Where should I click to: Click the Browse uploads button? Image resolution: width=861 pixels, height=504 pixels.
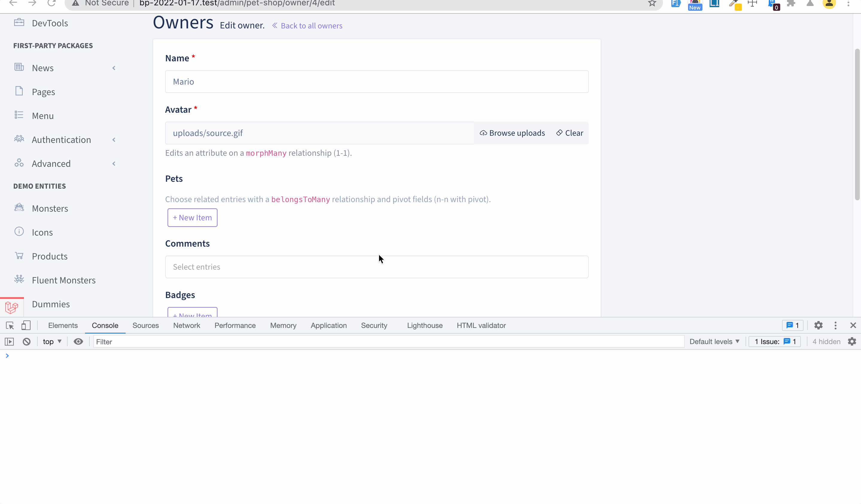coord(512,133)
